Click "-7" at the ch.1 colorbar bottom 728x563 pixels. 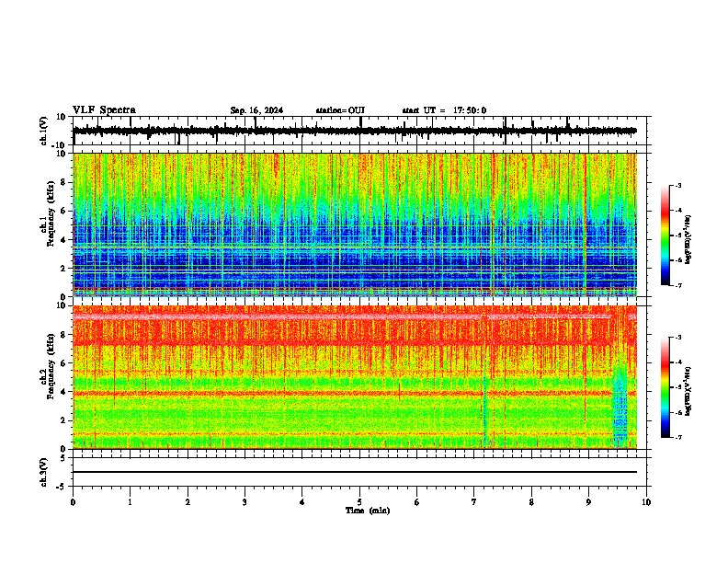tap(677, 285)
